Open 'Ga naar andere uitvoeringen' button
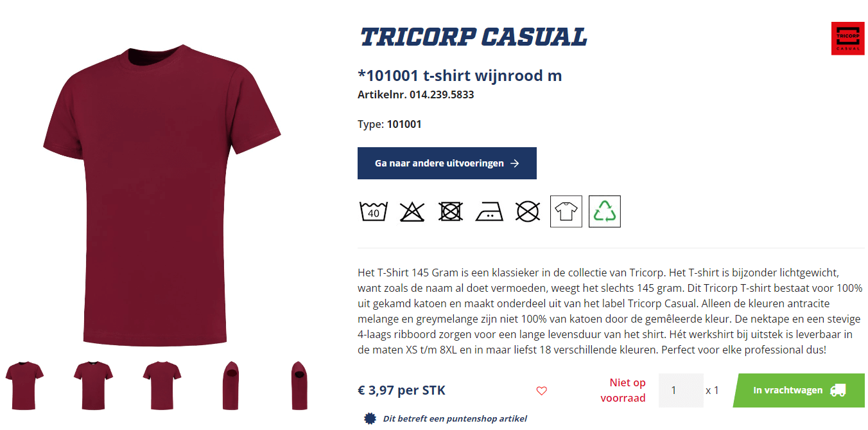Viewport: 868px width, 430px height. pyautogui.click(x=447, y=163)
